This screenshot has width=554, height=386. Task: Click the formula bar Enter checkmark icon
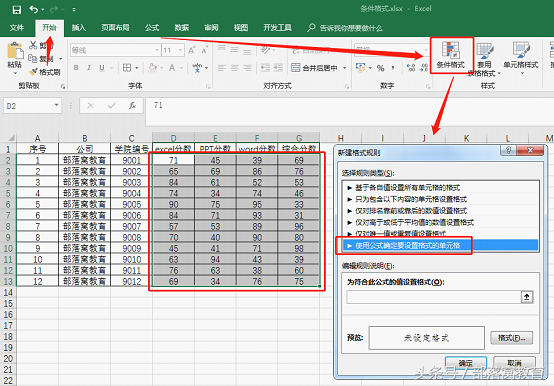[112, 106]
